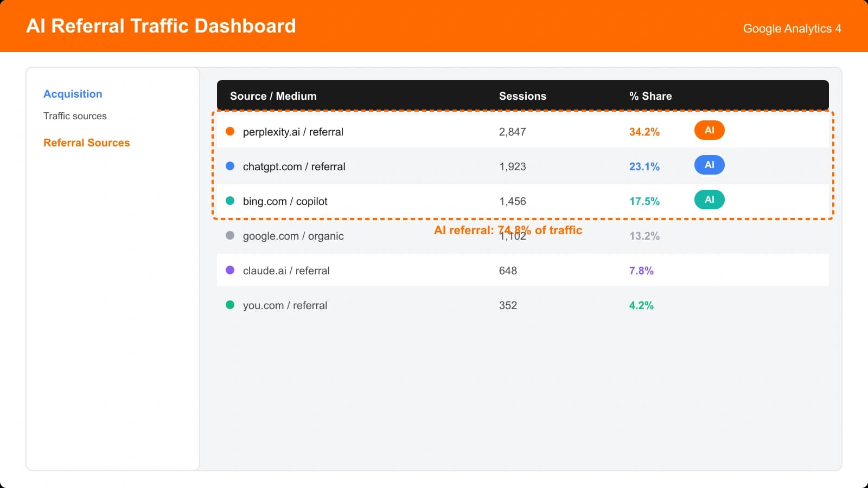Select Traffic sources in the sidebar
The height and width of the screenshot is (488, 868).
tap(75, 115)
